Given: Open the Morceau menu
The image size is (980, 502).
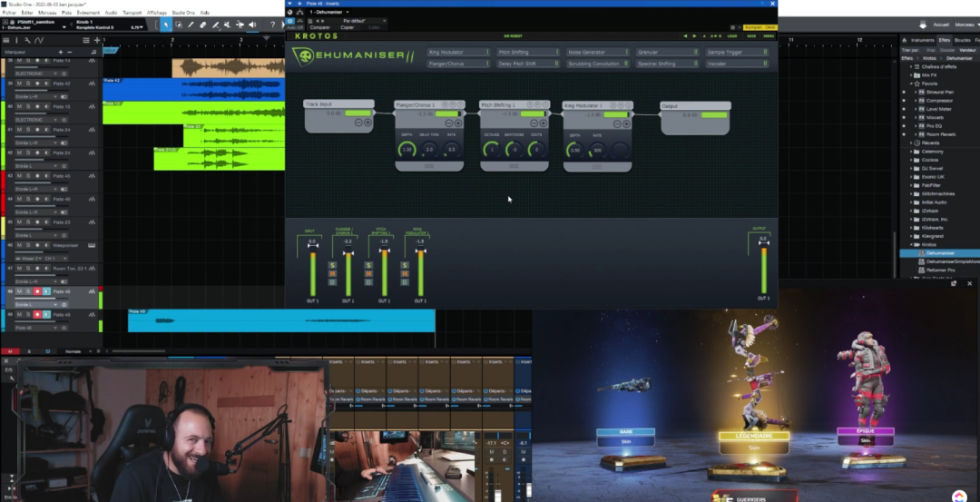Looking at the screenshot, I should tap(47, 12).
